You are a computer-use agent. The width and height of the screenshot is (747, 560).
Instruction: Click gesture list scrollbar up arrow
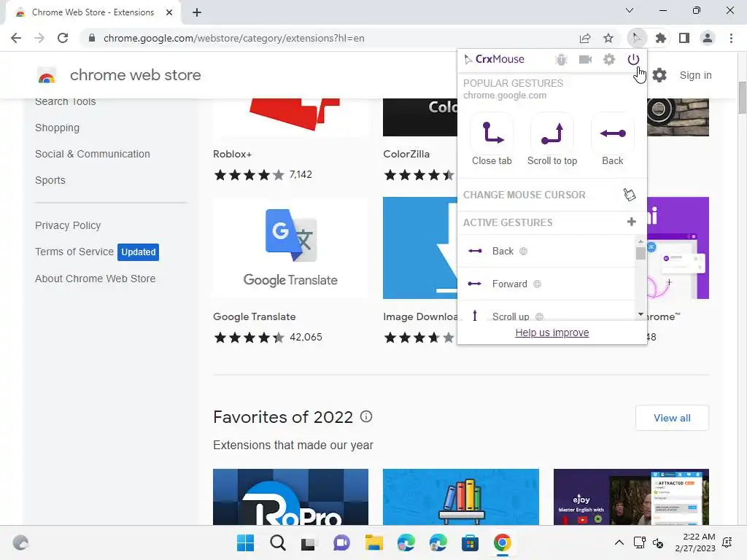coord(640,241)
